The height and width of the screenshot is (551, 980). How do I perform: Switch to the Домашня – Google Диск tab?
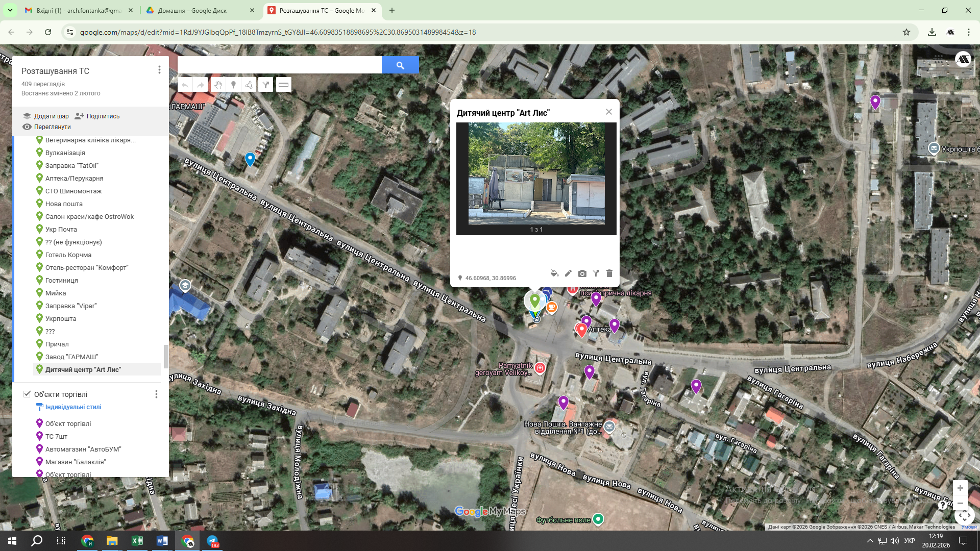click(x=192, y=10)
